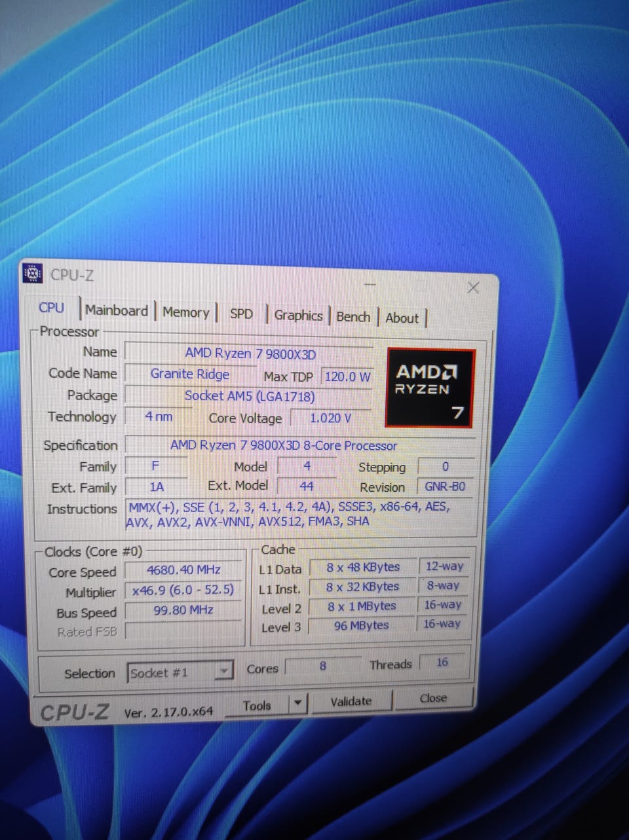Click the Ext. Model value 44
This screenshot has width=629, height=840.
point(307,486)
